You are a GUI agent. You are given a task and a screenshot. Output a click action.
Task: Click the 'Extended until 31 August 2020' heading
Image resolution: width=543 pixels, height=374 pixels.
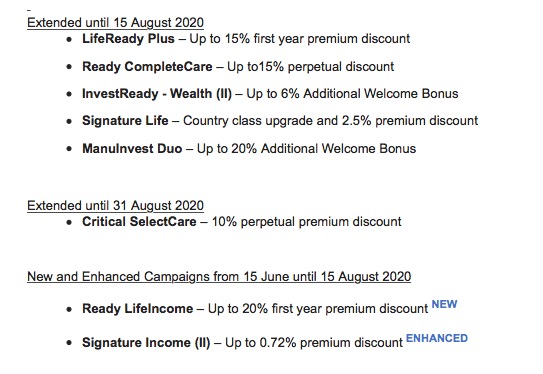(115, 206)
